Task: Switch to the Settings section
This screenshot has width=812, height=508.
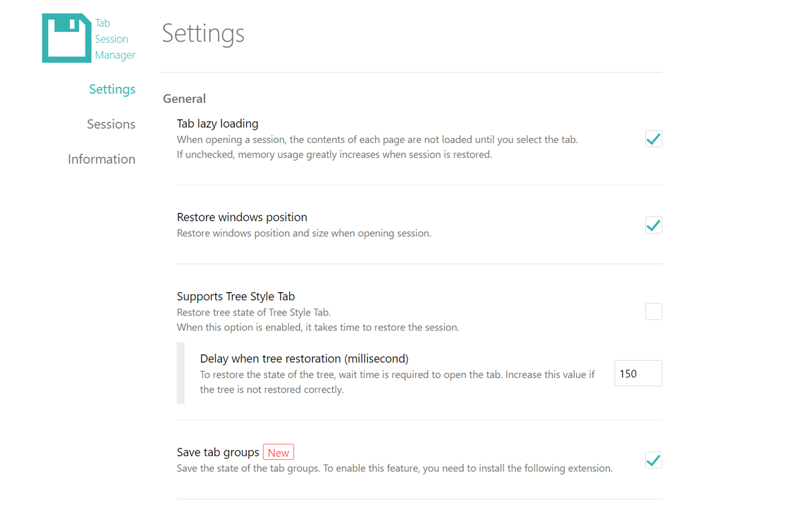Action: 112,89
